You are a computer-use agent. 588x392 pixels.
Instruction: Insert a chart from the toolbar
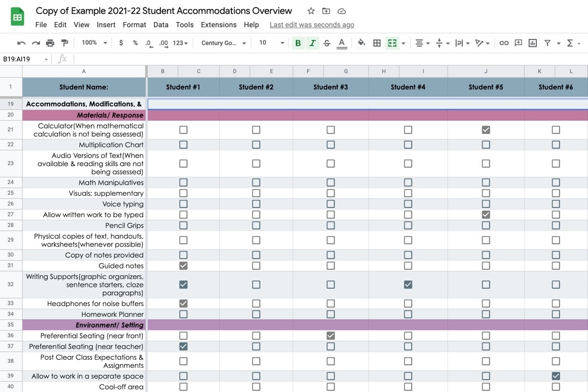coord(532,43)
